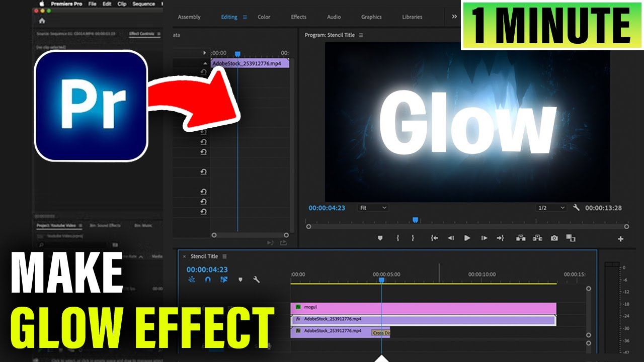Open the Program monitor Button Editor plus
The image size is (644, 362).
click(x=620, y=239)
